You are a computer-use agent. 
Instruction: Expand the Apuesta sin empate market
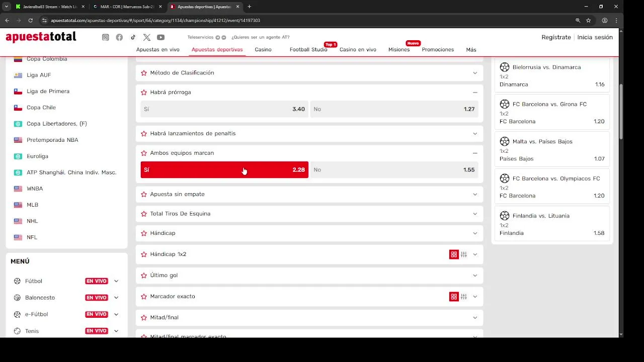tap(474, 195)
